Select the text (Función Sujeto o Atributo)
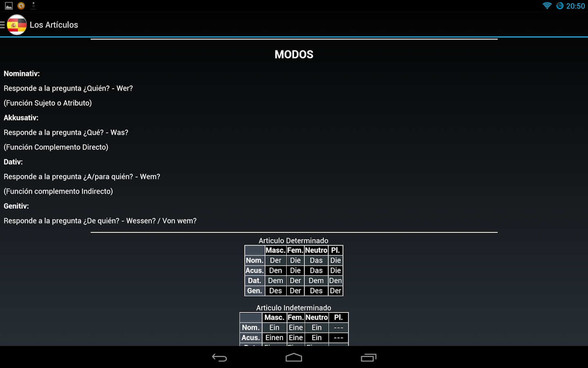This screenshot has height=368, width=588. [48, 103]
